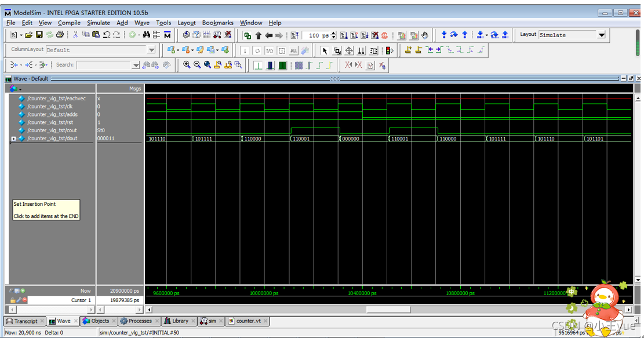Click the waveform scroll right arrow

coord(628,310)
